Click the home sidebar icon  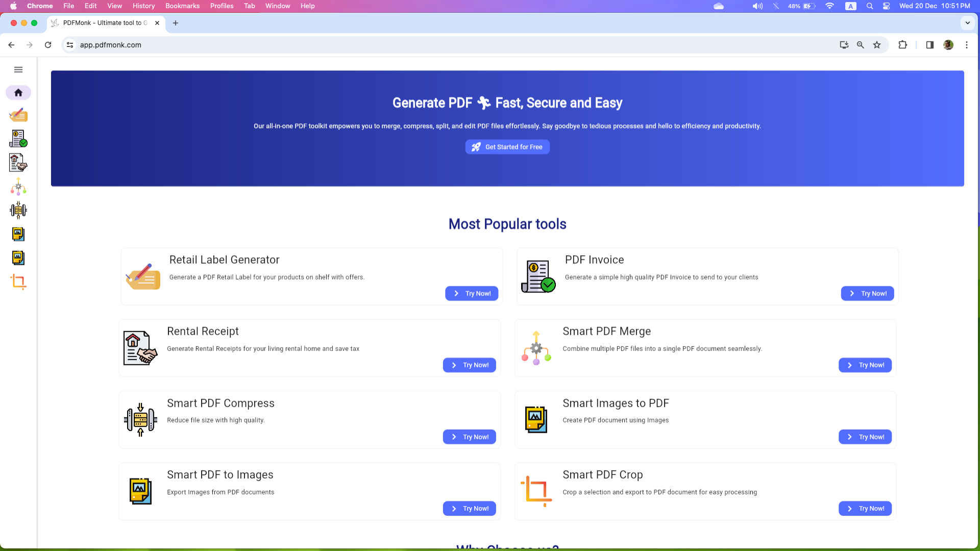point(18,92)
